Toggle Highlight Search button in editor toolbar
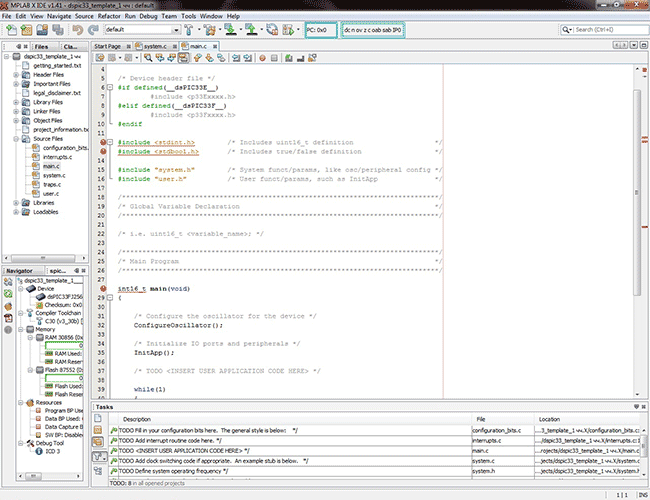The height and width of the screenshot is (500, 650). pyautogui.click(x=183, y=58)
